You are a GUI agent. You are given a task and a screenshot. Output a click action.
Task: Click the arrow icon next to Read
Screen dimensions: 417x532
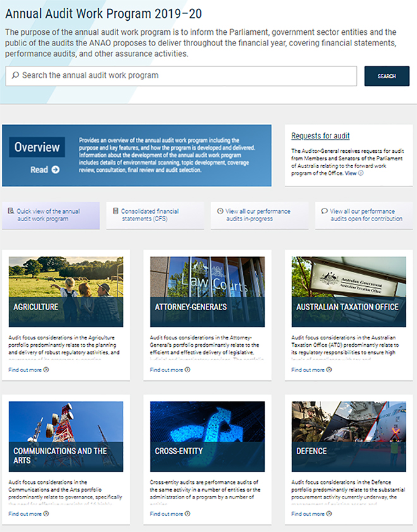(x=56, y=169)
